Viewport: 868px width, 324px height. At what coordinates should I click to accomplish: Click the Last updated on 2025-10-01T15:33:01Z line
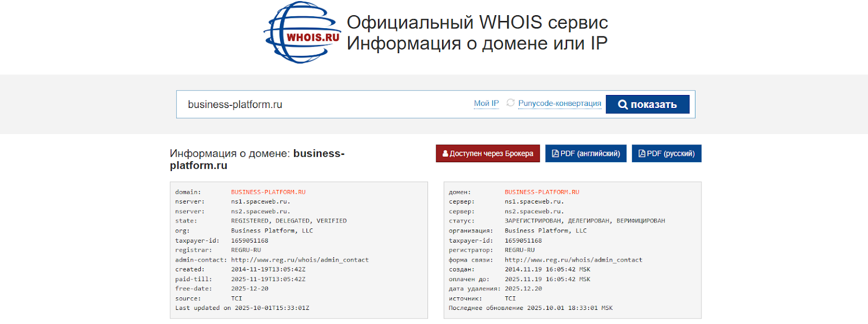242,308
